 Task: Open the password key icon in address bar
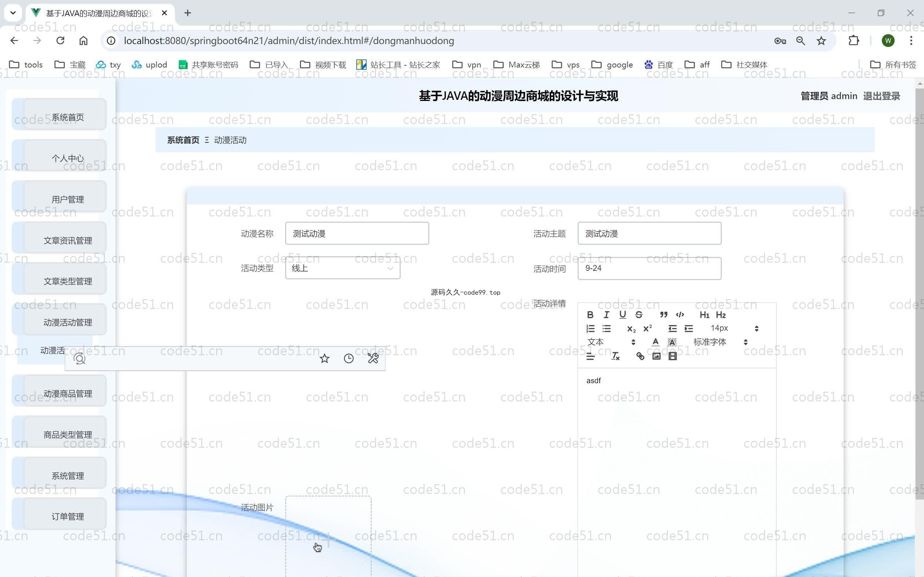[780, 40]
